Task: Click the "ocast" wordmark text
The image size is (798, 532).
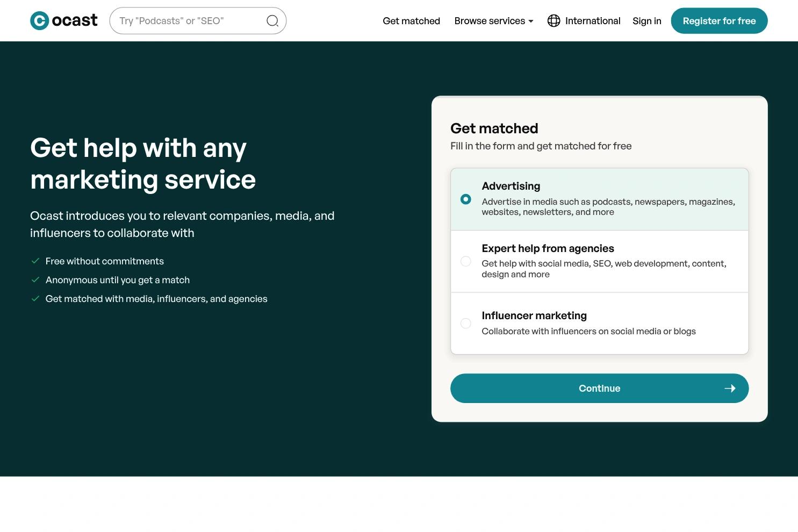Action: (x=75, y=21)
